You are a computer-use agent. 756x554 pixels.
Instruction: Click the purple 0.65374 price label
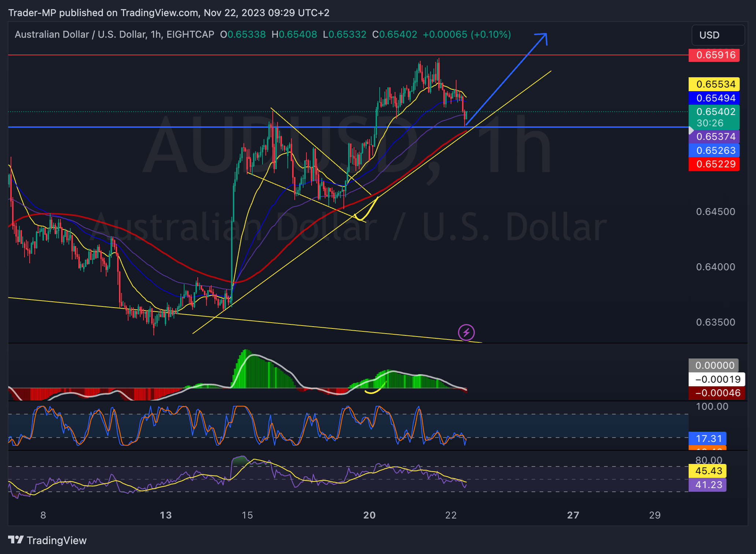714,137
